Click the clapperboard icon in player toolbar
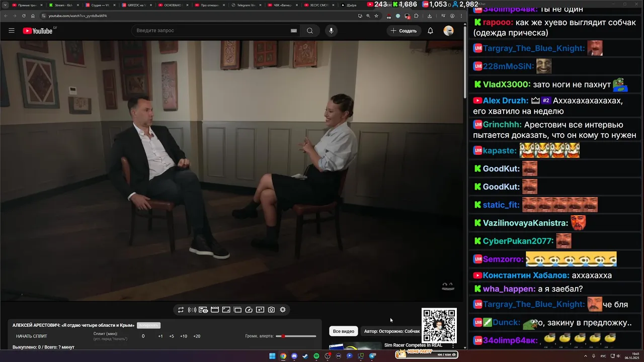The width and height of the screenshot is (644, 362). [215, 310]
